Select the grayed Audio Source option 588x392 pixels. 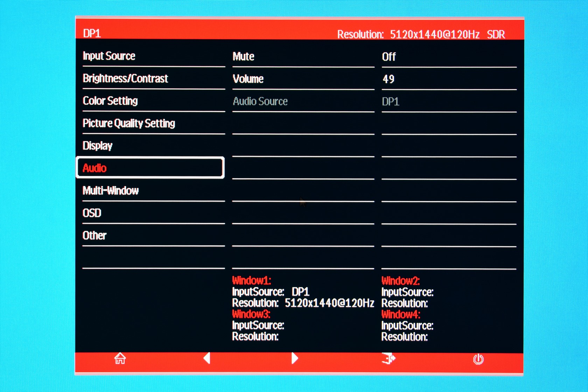260,101
